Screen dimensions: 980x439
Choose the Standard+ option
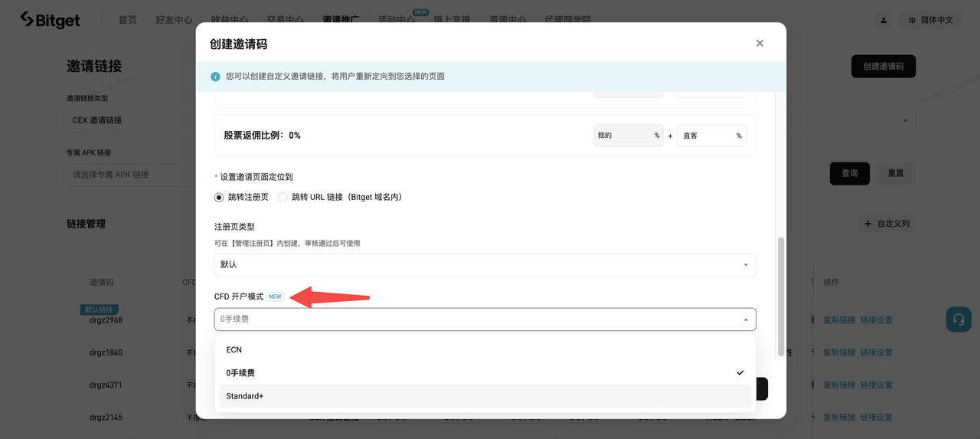pos(485,396)
